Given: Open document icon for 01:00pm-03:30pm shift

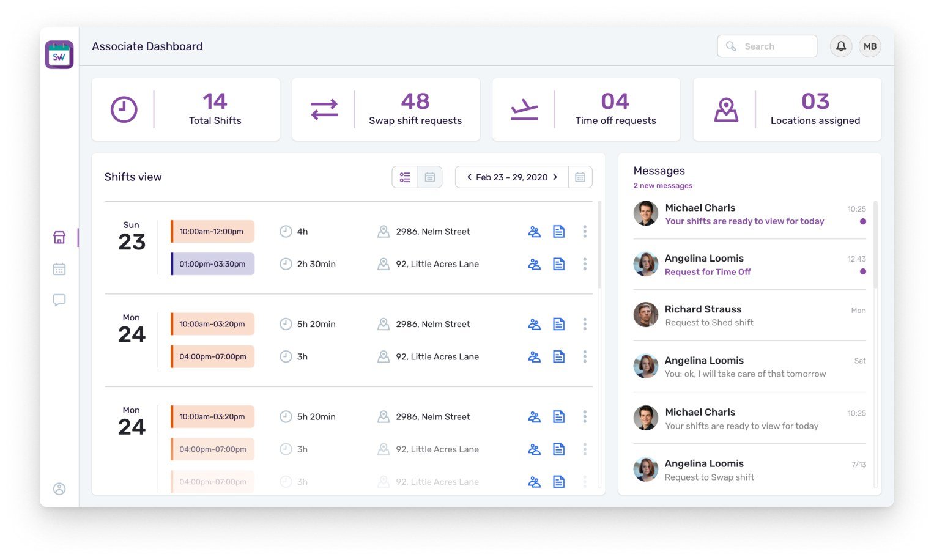Looking at the screenshot, I should 559,264.
